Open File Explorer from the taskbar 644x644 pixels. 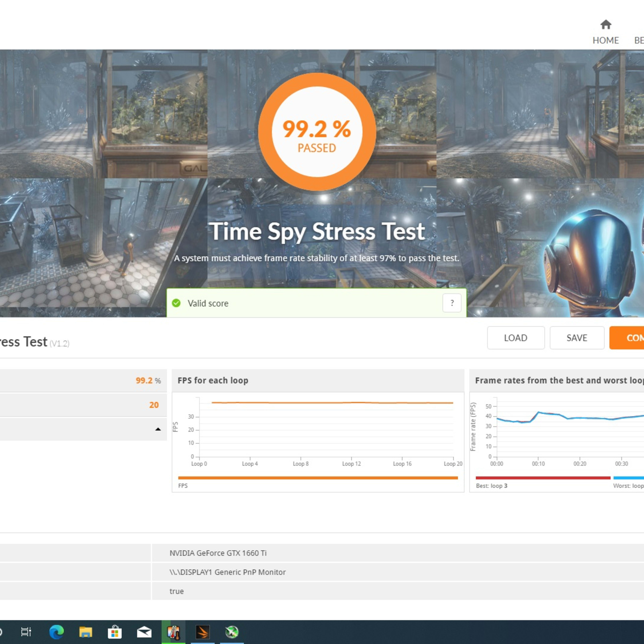pos(86,632)
